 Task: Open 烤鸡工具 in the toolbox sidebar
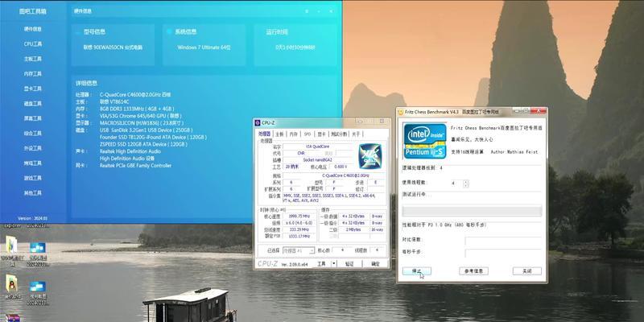tap(32, 163)
